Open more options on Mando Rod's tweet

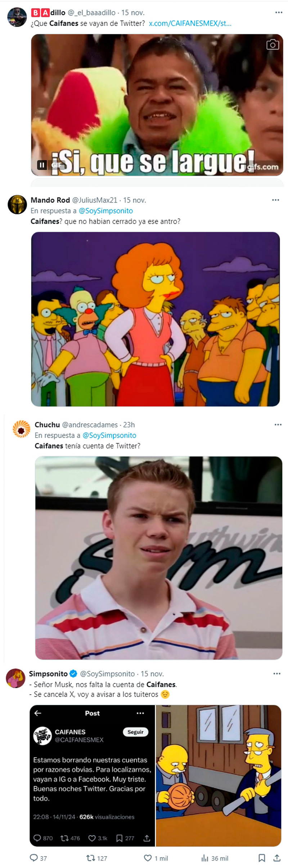[x=276, y=200]
